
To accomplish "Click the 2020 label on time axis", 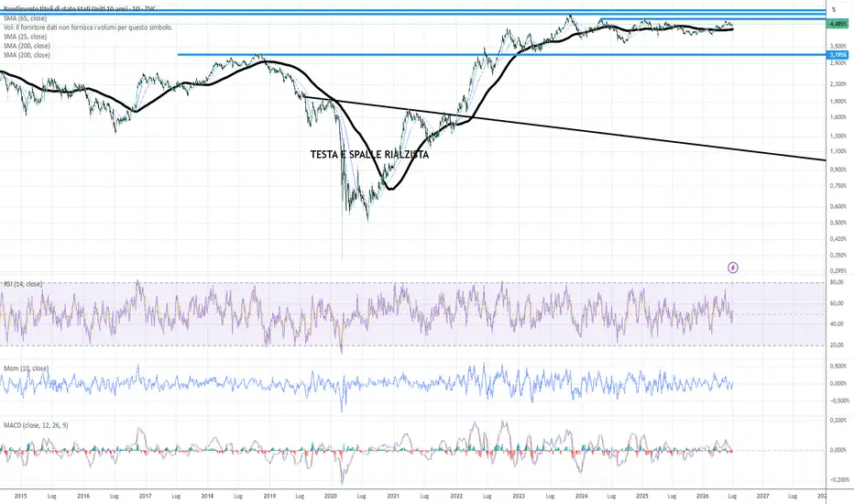I will (331, 497).
